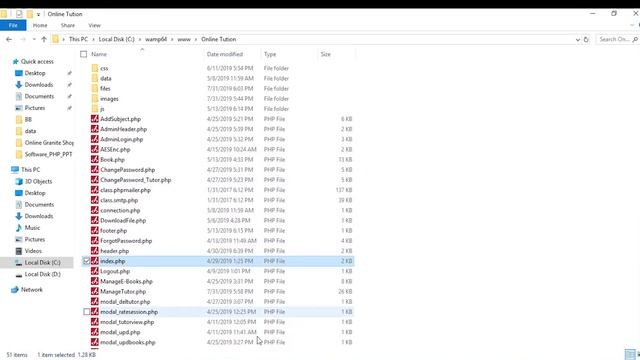
Task: Expand chevron after www in breadcrumb
Action: 196,39
